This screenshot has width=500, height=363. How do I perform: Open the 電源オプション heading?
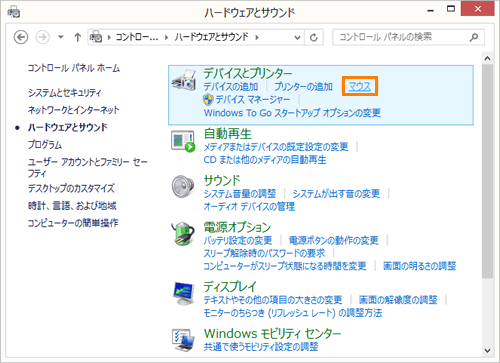click(237, 227)
